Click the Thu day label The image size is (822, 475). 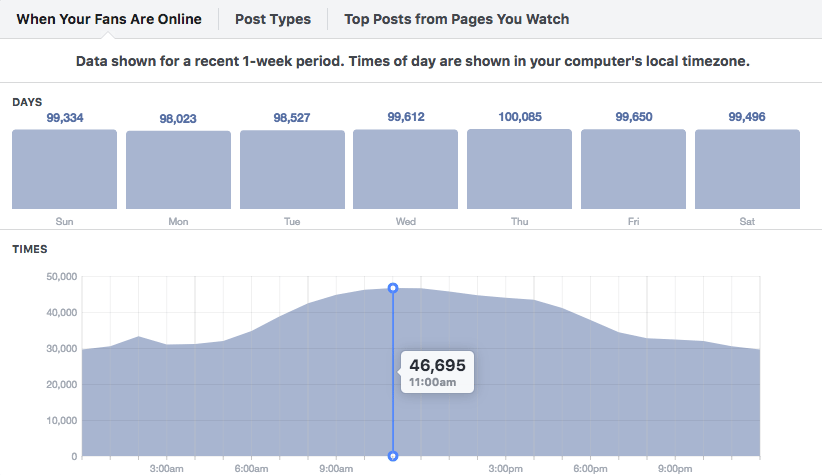[x=520, y=221]
